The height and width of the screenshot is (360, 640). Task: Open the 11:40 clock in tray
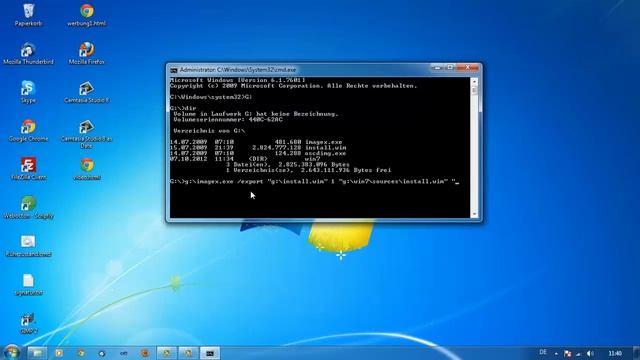click(x=615, y=353)
